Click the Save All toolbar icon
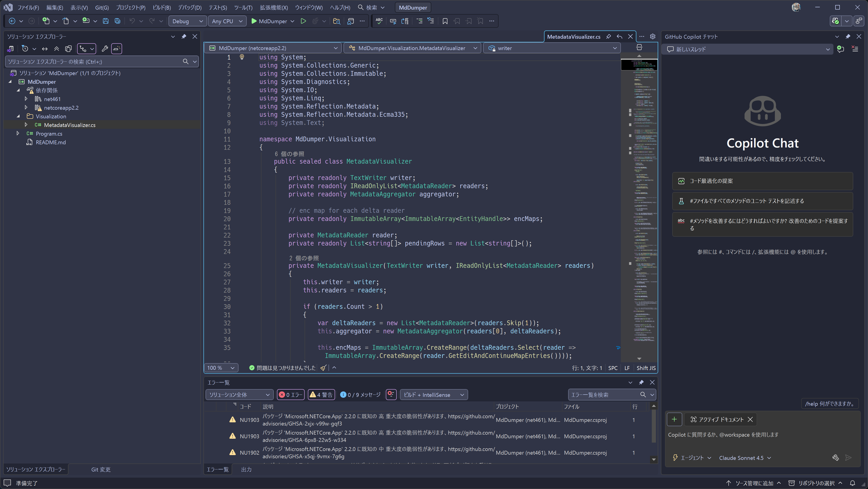 117,21
